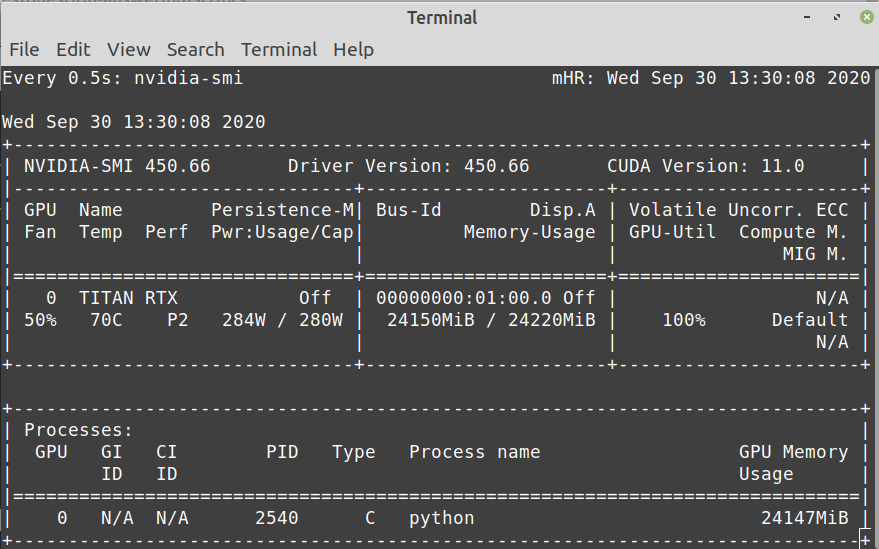The width and height of the screenshot is (879, 549).
Task: Click the 'Terminal' window title
Action: coord(442,18)
